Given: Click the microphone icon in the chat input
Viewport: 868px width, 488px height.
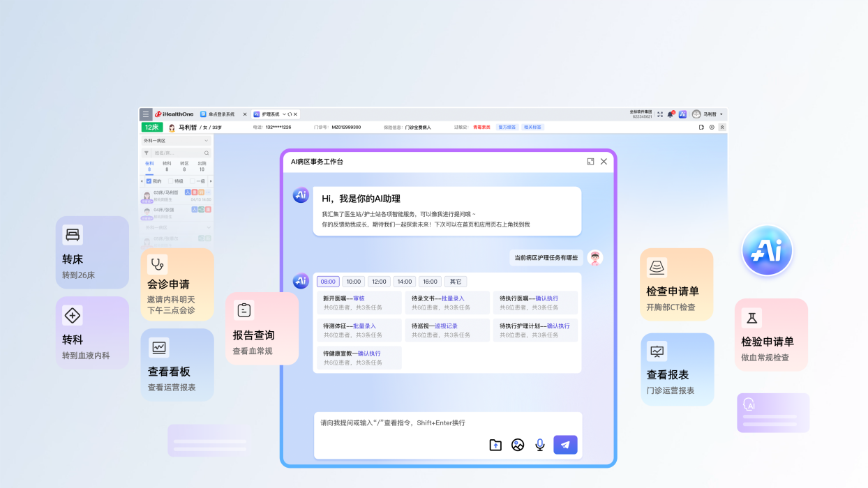Looking at the screenshot, I should [x=539, y=444].
